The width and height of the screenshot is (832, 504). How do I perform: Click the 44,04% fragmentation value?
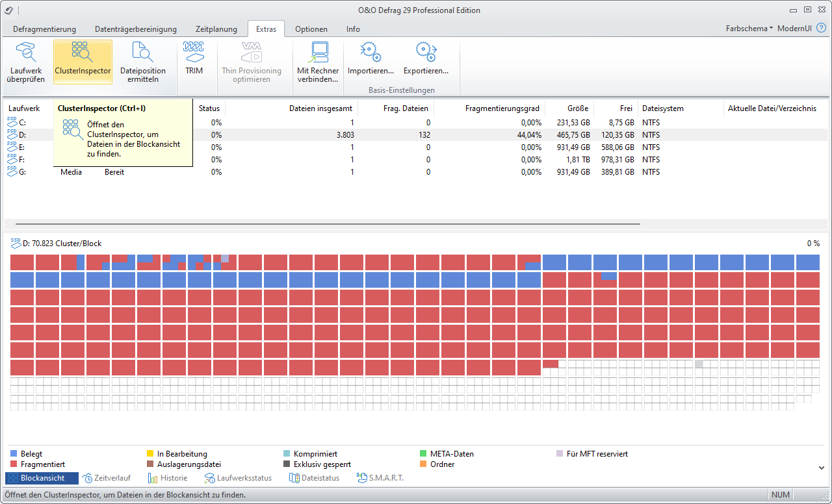[529, 134]
